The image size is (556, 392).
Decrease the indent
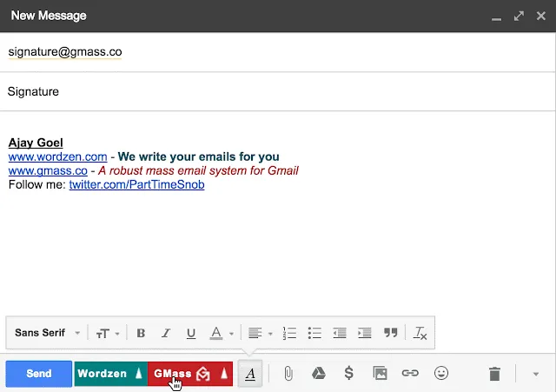pyautogui.click(x=340, y=333)
